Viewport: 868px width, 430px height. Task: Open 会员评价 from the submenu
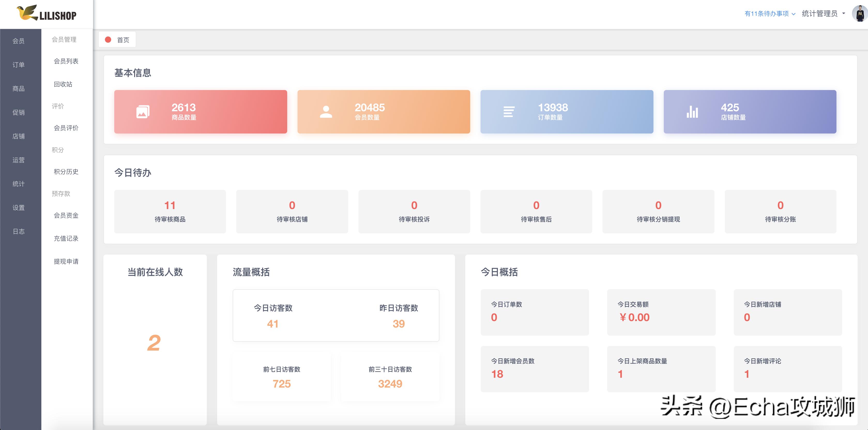66,128
